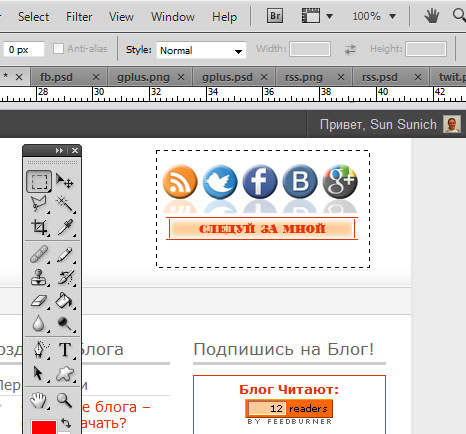
Task: Click the RSS feed icon in canvas
Action: 180,182
